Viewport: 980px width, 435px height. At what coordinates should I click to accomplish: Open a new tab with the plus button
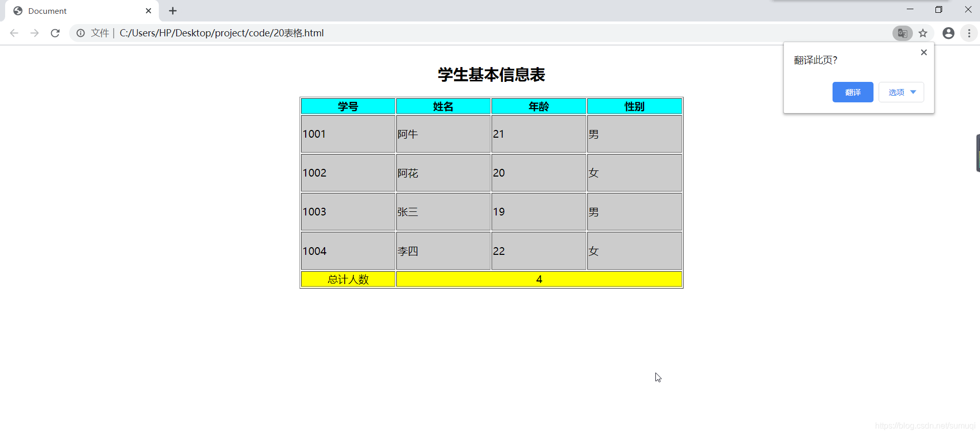(173, 11)
